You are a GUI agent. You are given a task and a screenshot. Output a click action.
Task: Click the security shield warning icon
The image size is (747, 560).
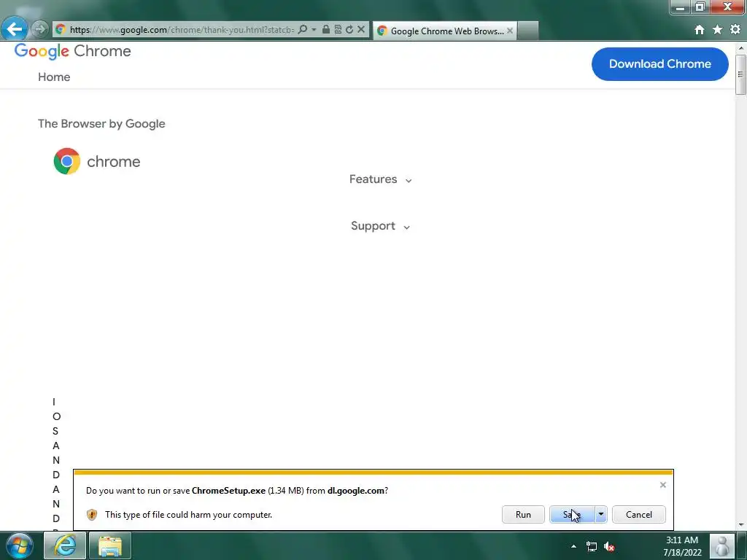point(92,515)
